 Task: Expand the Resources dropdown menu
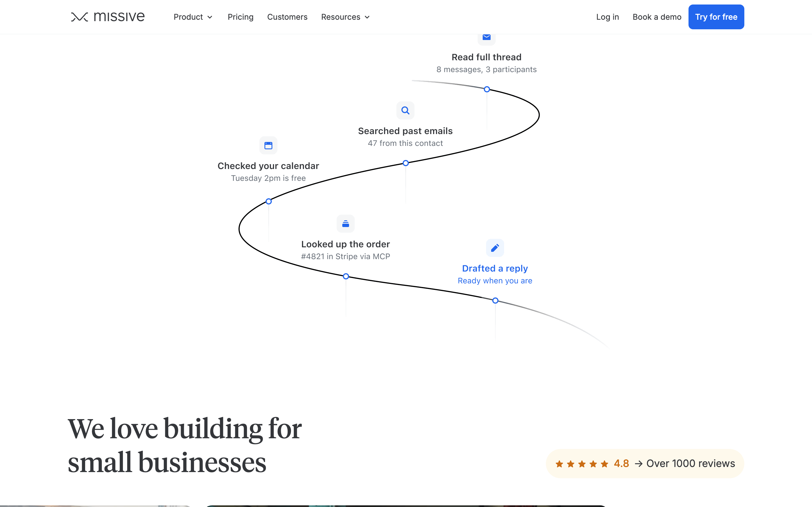(346, 17)
